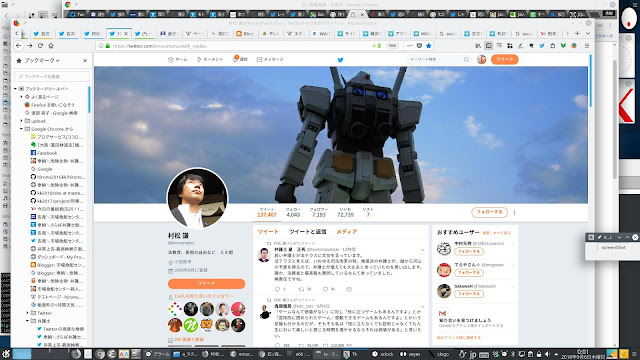The image size is (640, 360).
Task: View the フォロワー count 7,193
Action: click(318, 212)
